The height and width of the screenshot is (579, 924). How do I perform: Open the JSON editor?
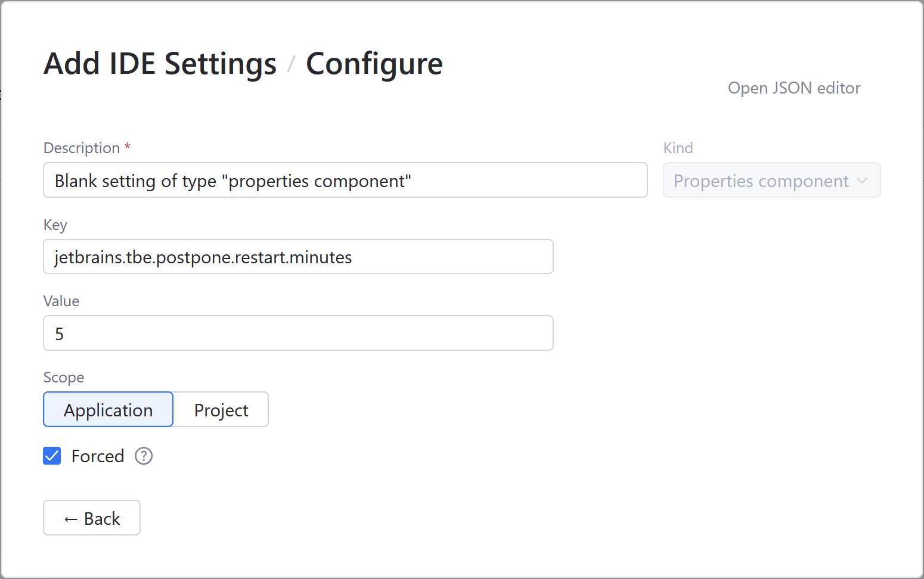[793, 88]
